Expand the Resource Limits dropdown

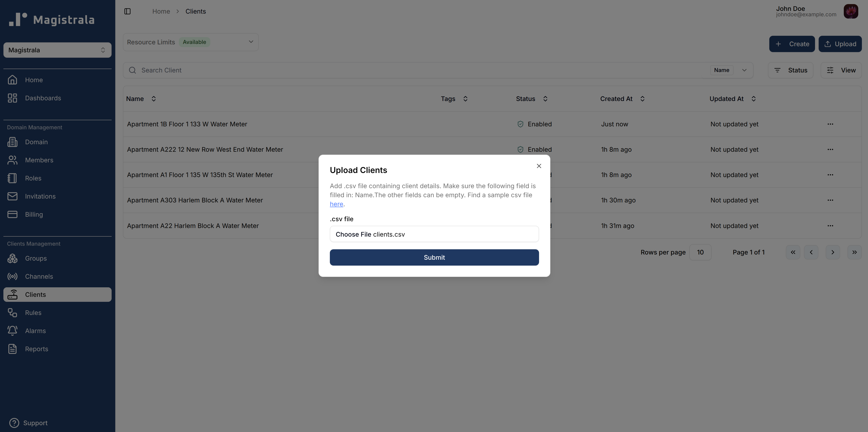click(x=251, y=42)
